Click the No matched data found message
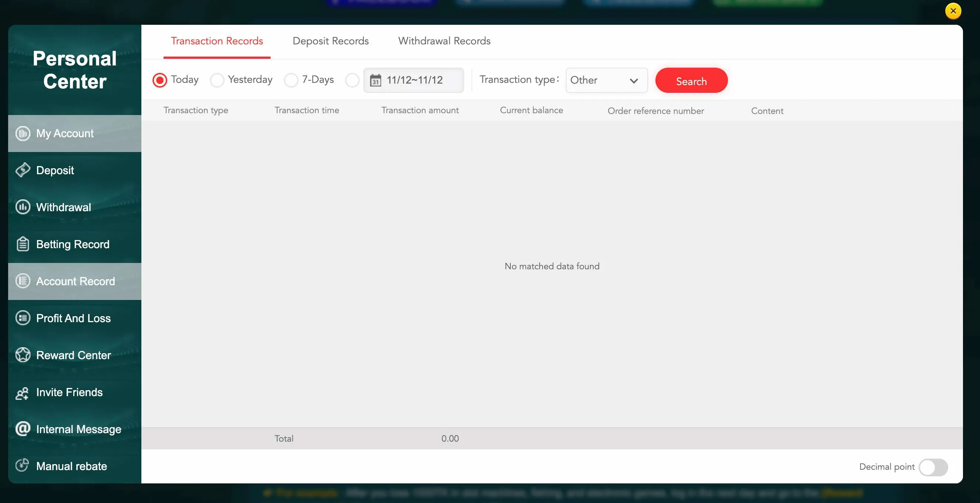980x503 pixels. click(552, 266)
